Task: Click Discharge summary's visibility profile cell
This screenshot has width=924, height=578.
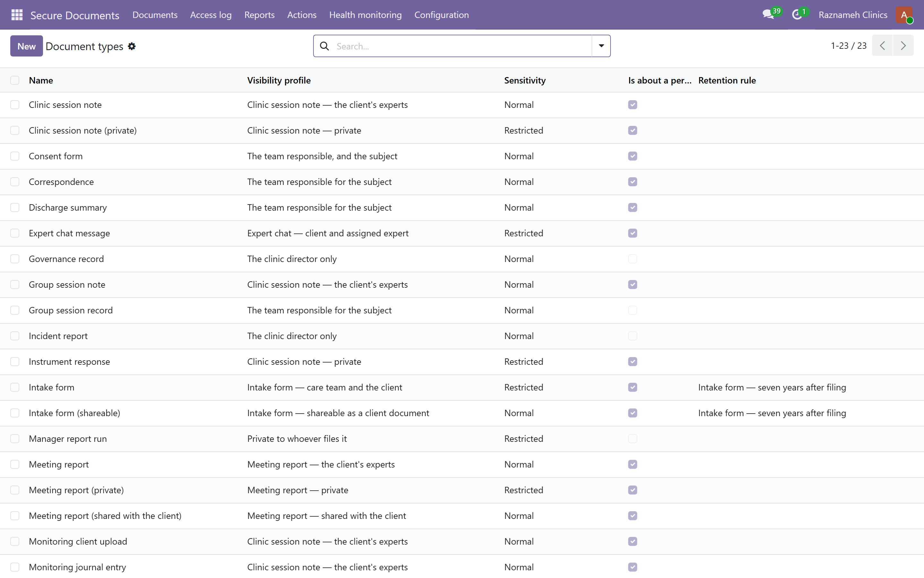Action: coord(320,207)
